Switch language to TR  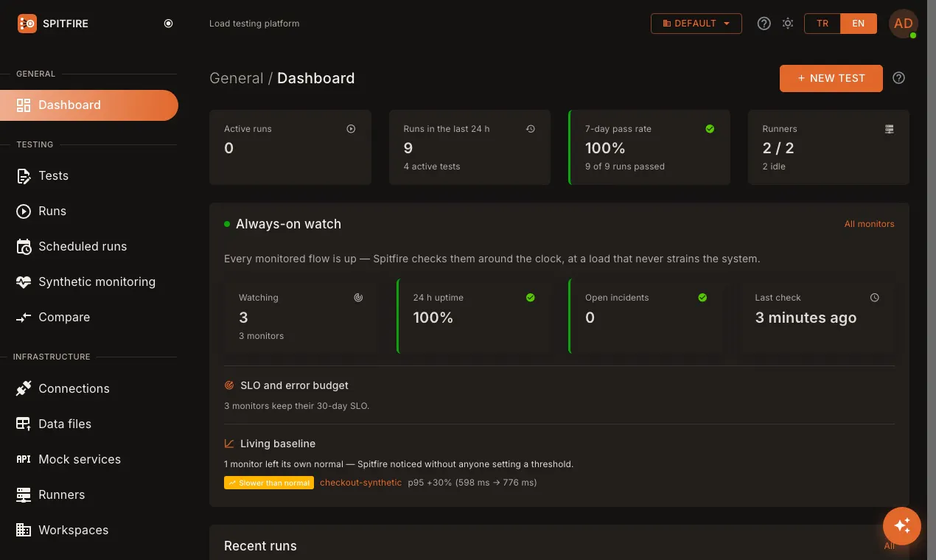tap(823, 24)
